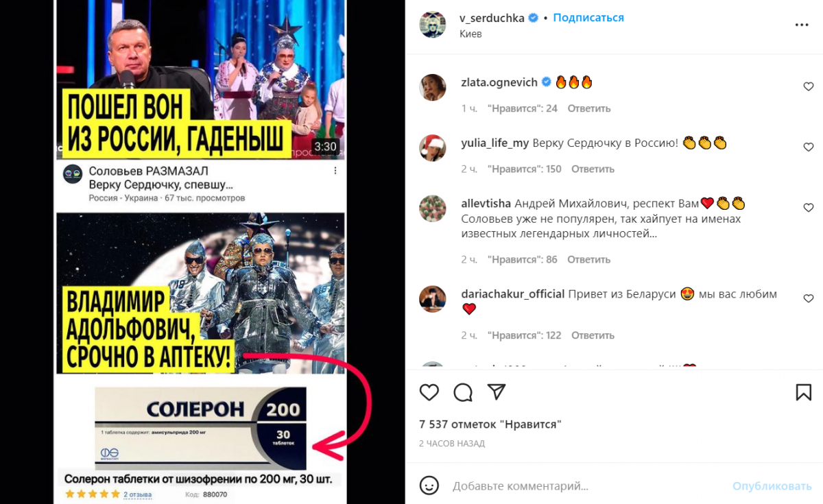Reply to yulia_life_my with Ответить
The image size is (823, 504).
coord(593,169)
